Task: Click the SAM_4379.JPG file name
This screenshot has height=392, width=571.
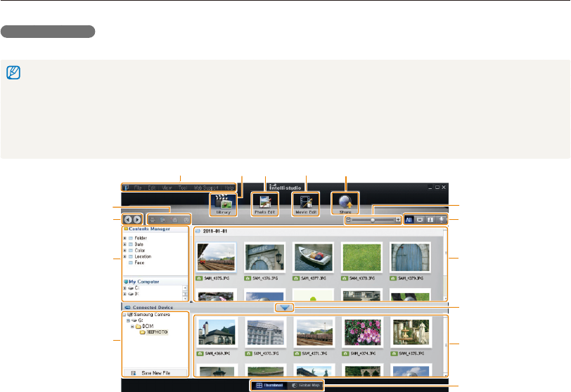Action: [x=411, y=278]
